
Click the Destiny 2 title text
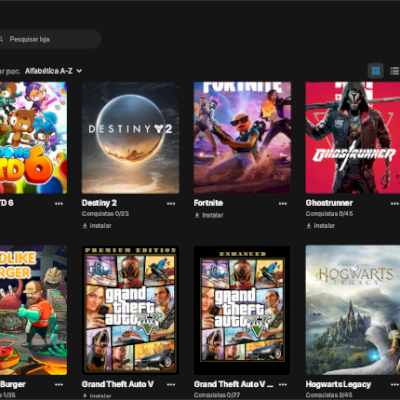click(x=99, y=203)
